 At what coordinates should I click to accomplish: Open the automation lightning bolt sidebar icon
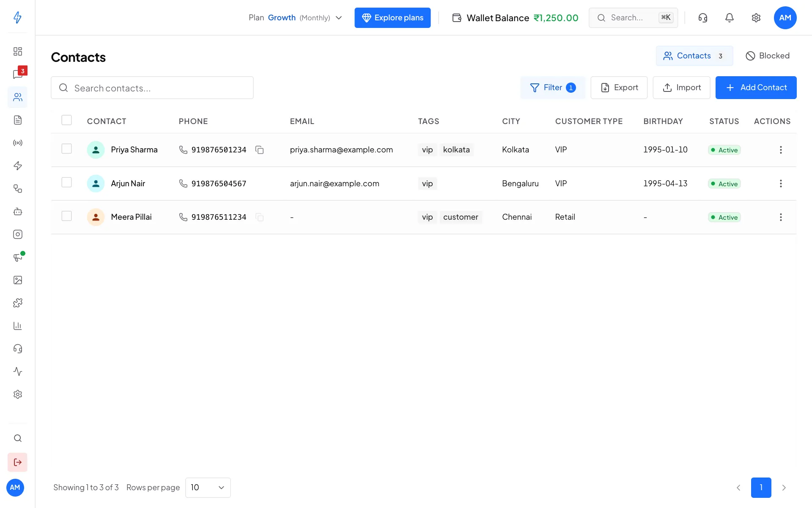tap(18, 166)
